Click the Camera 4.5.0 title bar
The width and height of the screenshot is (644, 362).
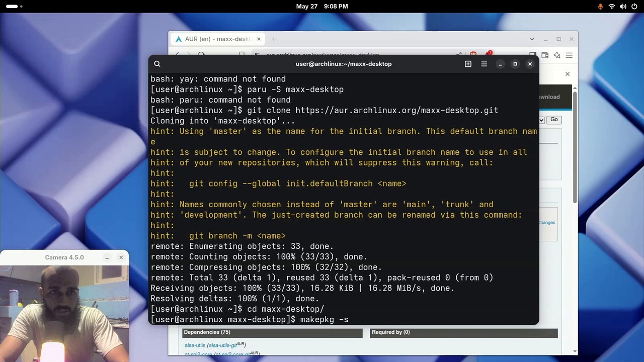(64, 257)
